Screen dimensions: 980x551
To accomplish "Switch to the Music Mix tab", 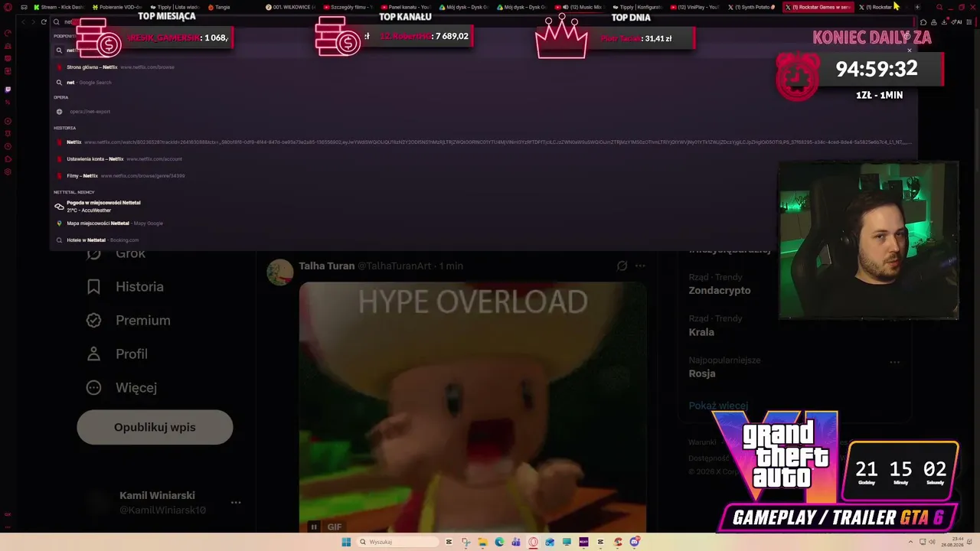I will 580,7.
